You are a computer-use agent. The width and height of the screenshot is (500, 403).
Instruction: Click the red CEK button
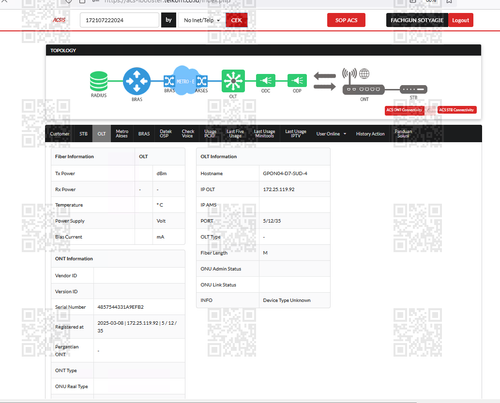(236, 20)
